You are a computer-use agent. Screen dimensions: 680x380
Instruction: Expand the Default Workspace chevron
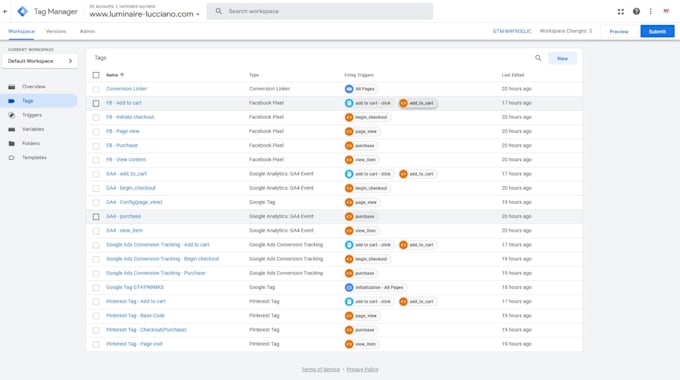tap(70, 61)
